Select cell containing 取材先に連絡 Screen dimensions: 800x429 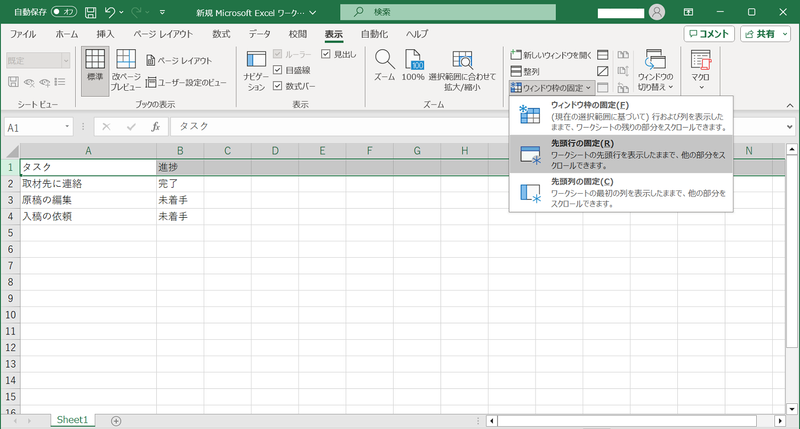(x=88, y=184)
